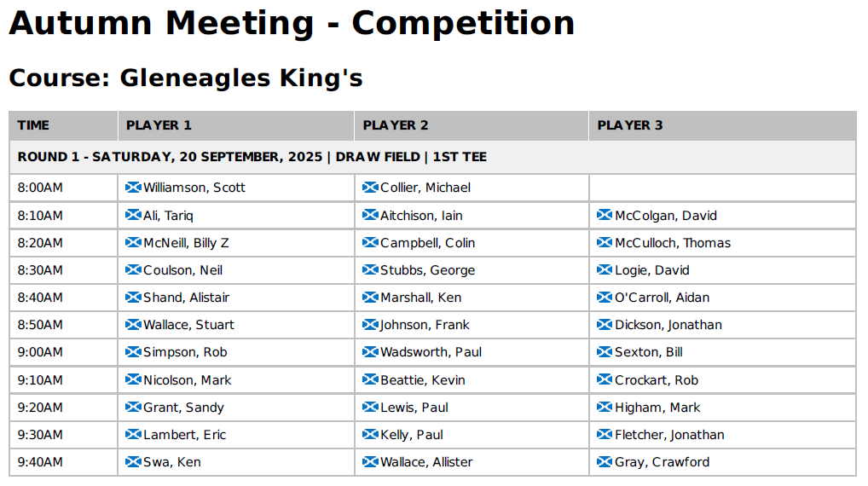Image resolution: width=868 pixels, height=486 pixels.
Task: Select the 9:20AM tee time cell
Action: pos(63,408)
